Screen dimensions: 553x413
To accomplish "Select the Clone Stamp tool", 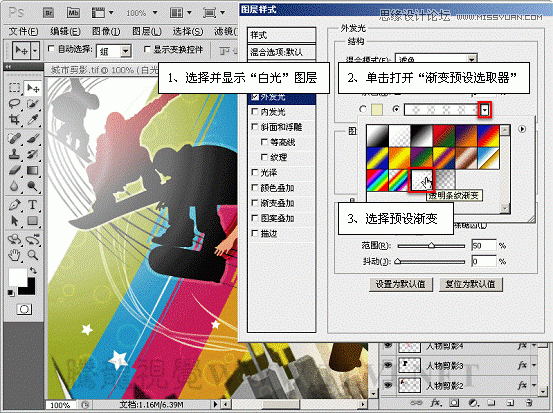I will (x=14, y=154).
